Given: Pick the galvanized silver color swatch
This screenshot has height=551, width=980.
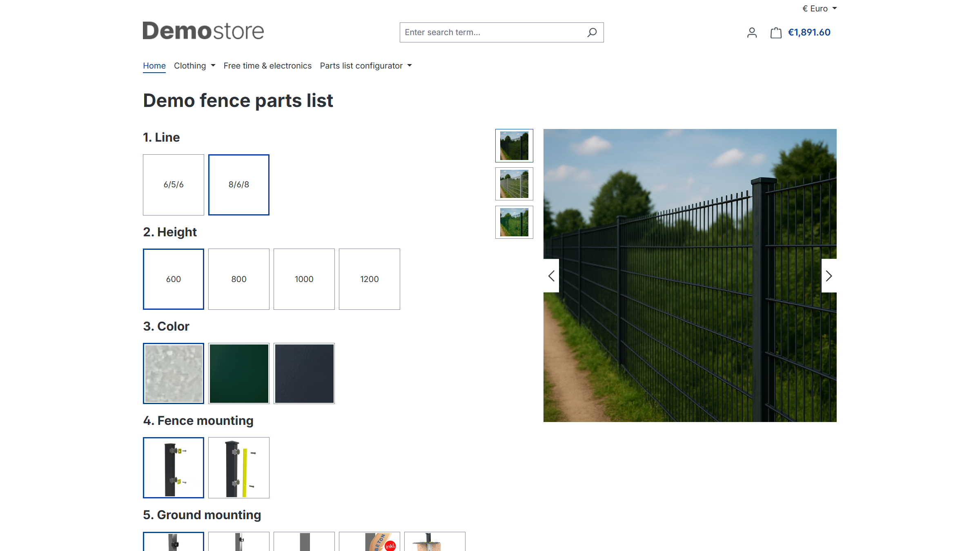Looking at the screenshot, I should click(174, 373).
